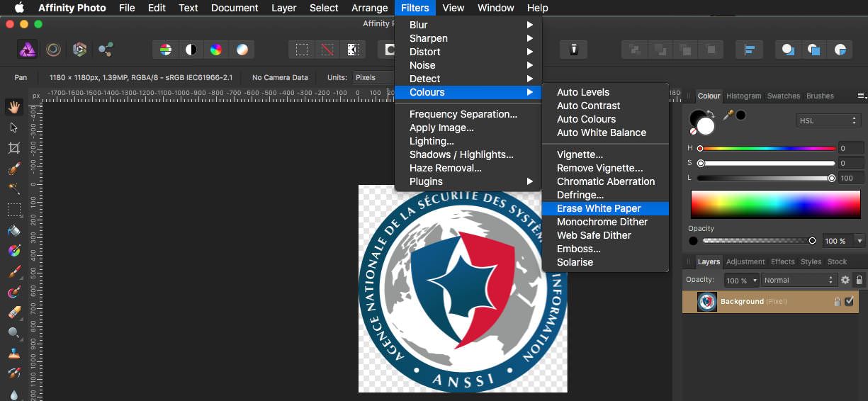Image resolution: width=868 pixels, height=401 pixels.
Task: Open the Apple menu
Action: coord(19,8)
